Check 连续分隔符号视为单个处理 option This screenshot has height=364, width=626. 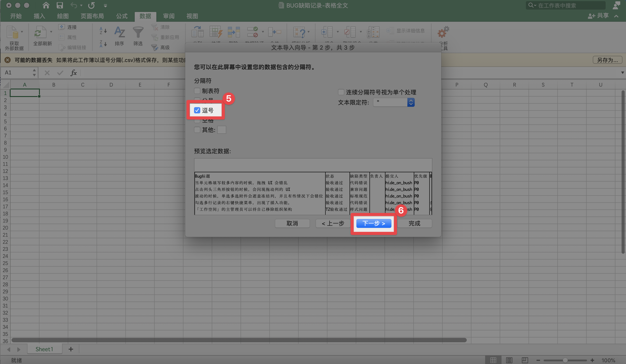click(341, 92)
